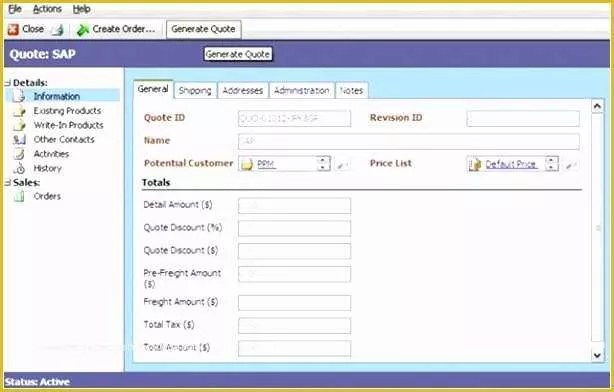Click the Quote ID field

294,118
